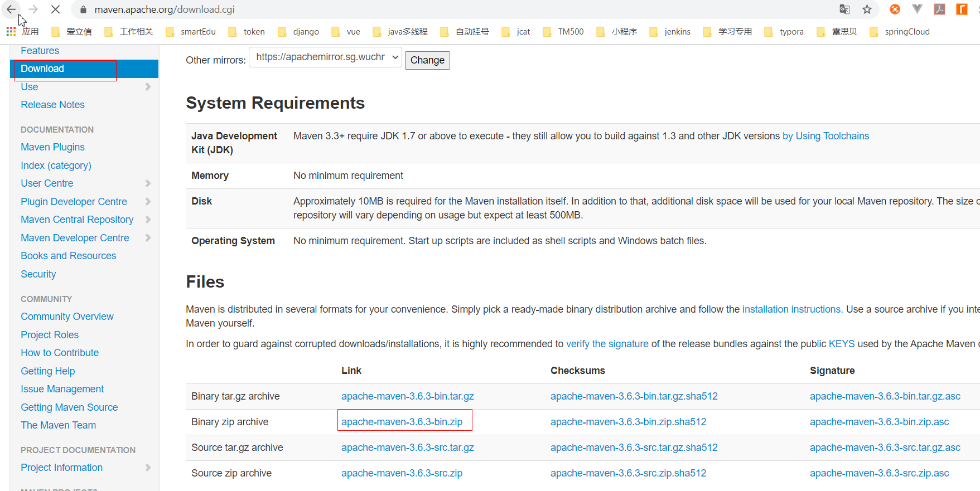Open the Apps grid shortcut

pyautogui.click(x=22, y=32)
